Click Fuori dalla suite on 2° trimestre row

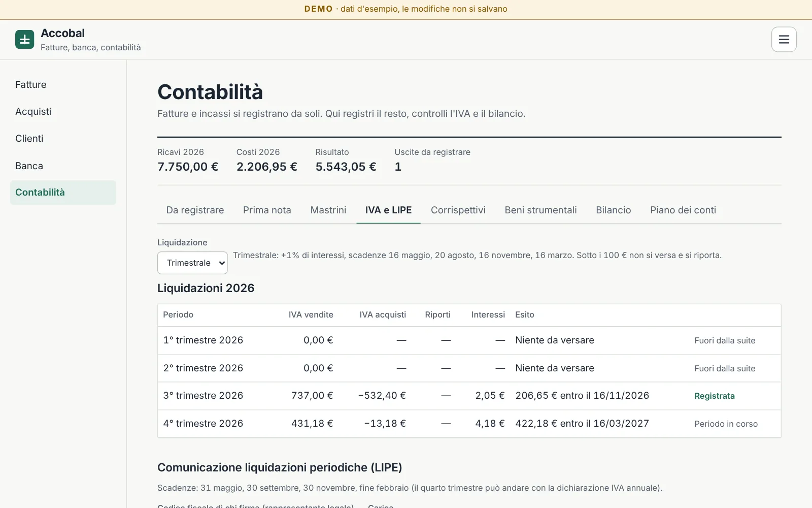725,368
